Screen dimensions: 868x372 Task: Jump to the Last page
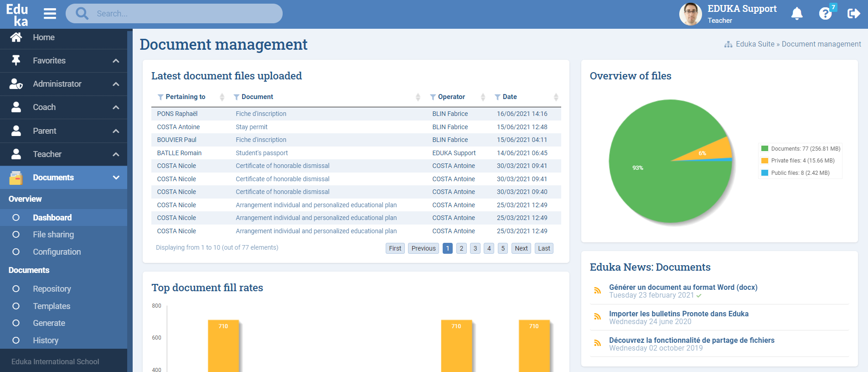point(544,248)
